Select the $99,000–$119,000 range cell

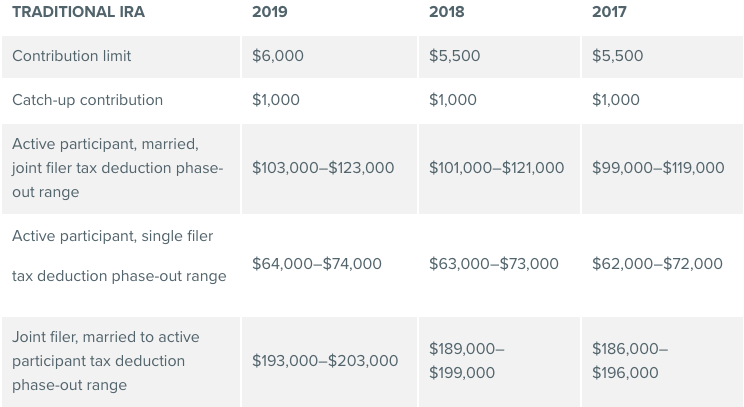(658, 168)
